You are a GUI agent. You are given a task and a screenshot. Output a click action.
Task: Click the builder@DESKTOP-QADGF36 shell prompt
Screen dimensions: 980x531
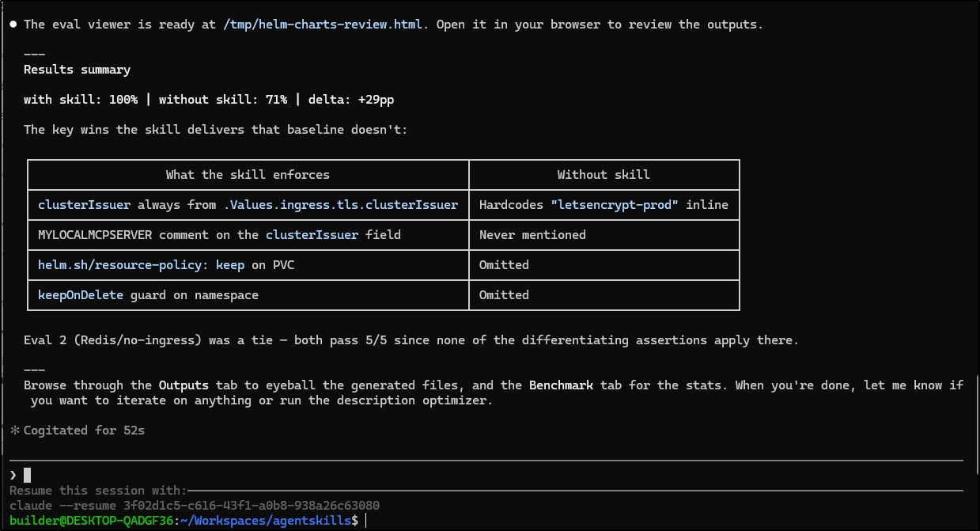click(91, 520)
